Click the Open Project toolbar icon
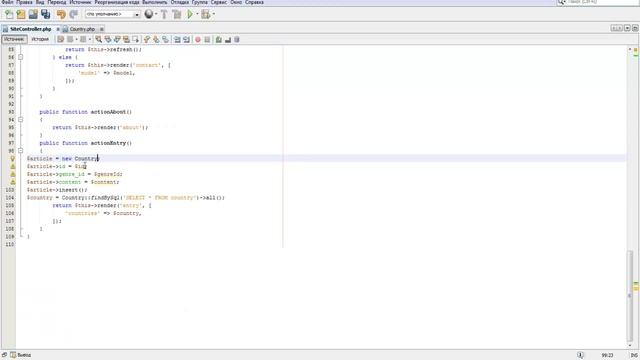 click(x=33, y=15)
